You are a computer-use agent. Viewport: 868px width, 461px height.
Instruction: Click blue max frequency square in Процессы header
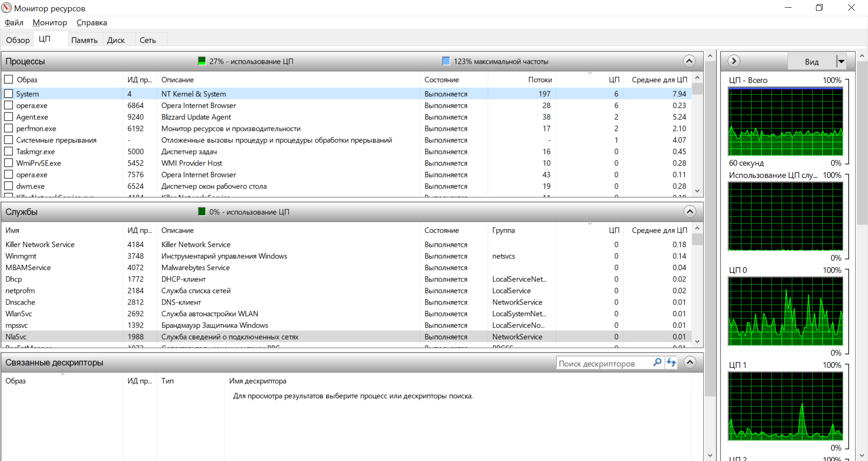[446, 61]
